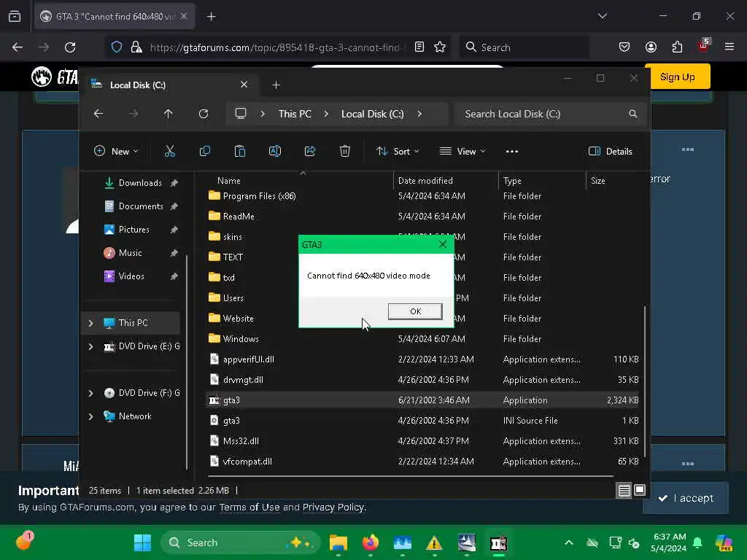Expand chevron after This PC breadcrumb
This screenshot has width=747, height=560.
click(x=326, y=114)
